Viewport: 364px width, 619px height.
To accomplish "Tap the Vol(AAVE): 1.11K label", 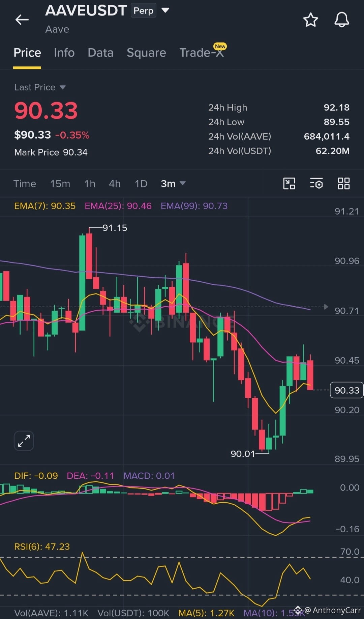I will [51, 613].
